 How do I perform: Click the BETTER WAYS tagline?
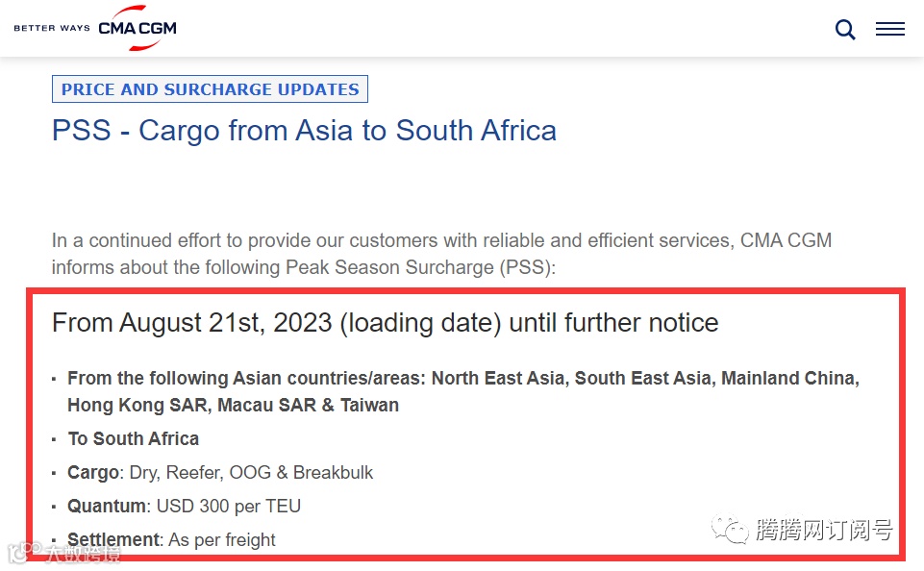point(52,28)
